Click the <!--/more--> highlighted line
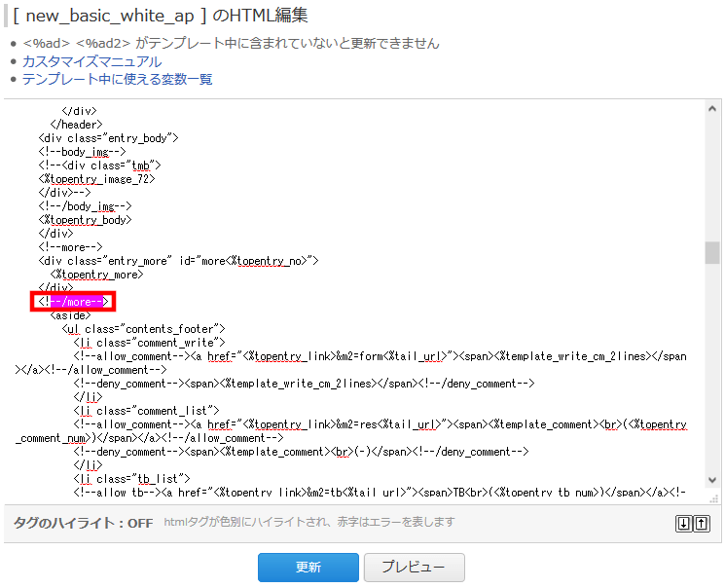Image resolution: width=725 pixels, height=588 pixels. (x=73, y=302)
